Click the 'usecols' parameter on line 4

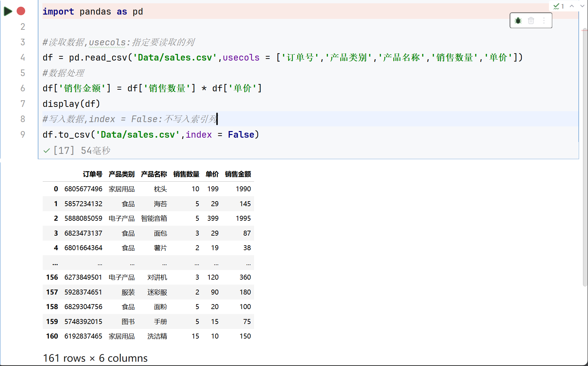[x=241, y=58]
